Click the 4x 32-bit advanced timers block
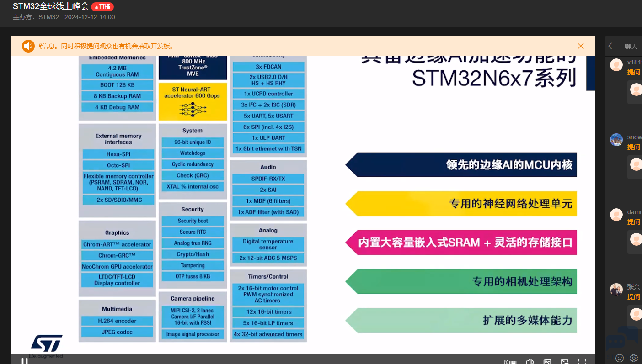Image resolution: width=642 pixels, height=364 pixels. 268,334
